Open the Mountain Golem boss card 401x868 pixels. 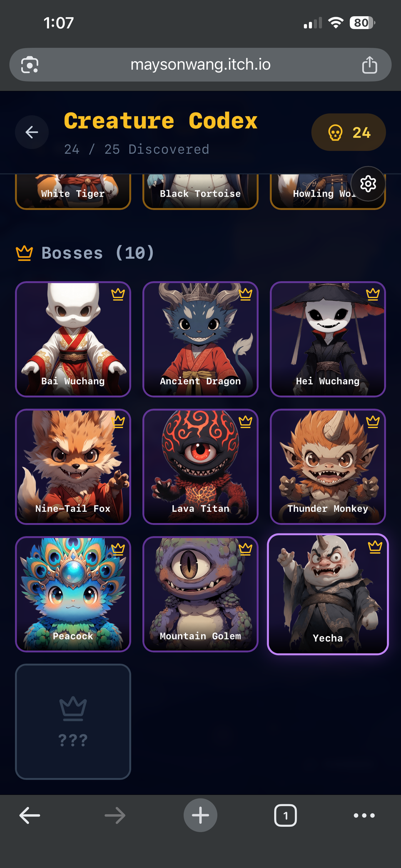(200, 594)
